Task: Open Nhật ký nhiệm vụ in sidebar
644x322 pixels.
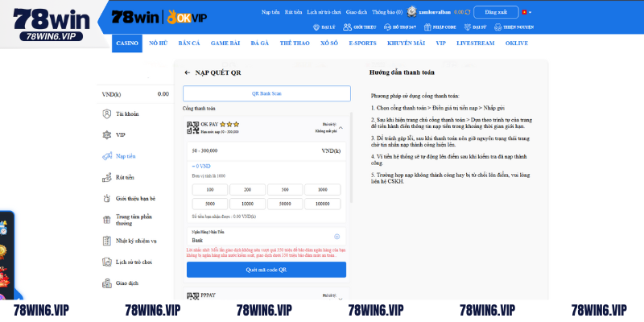Action: click(x=135, y=241)
